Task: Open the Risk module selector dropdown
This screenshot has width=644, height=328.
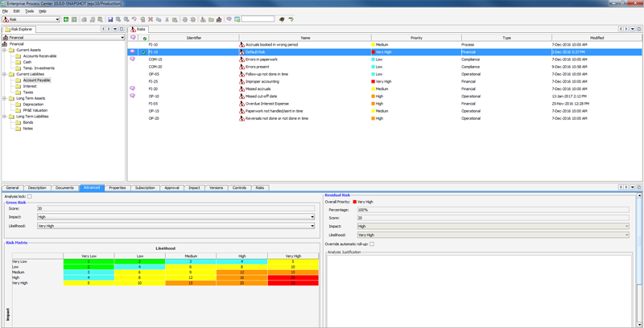Action: click(56, 19)
